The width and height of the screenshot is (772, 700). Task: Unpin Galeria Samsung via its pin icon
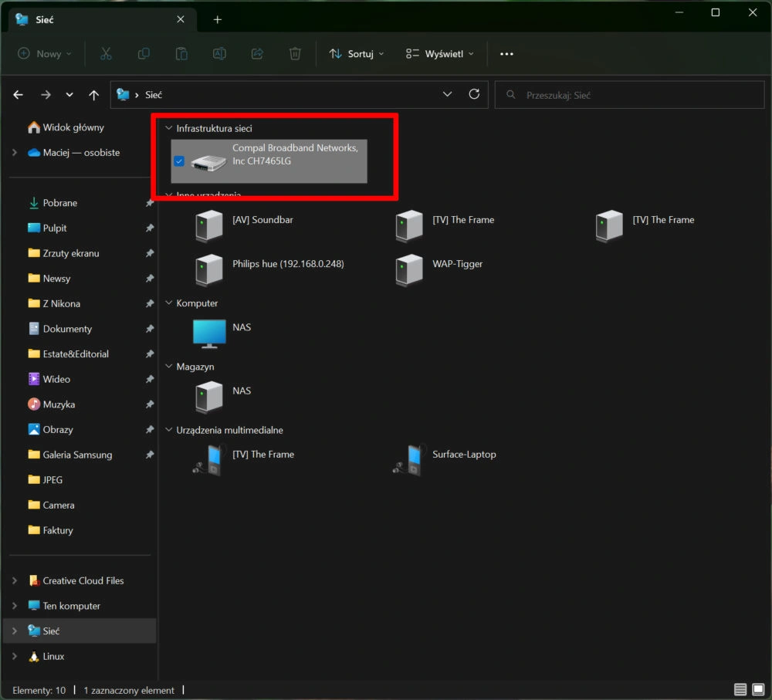coord(150,455)
